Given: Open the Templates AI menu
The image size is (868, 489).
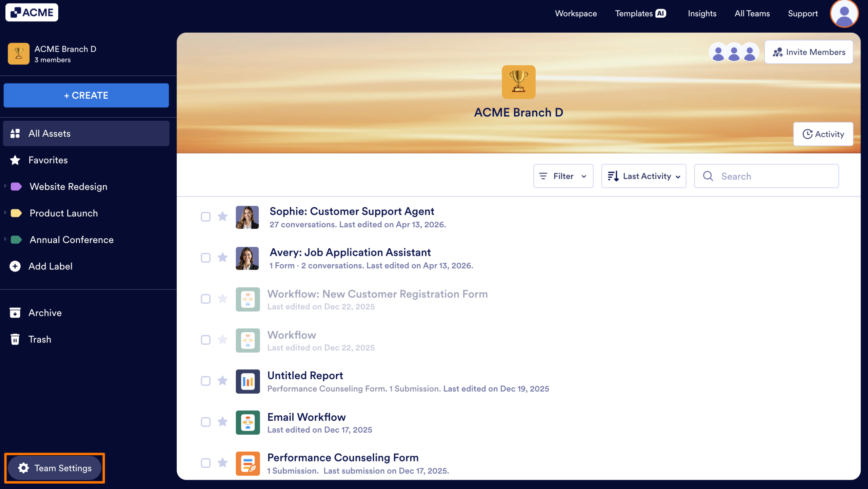Looking at the screenshot, I should 640,14.
